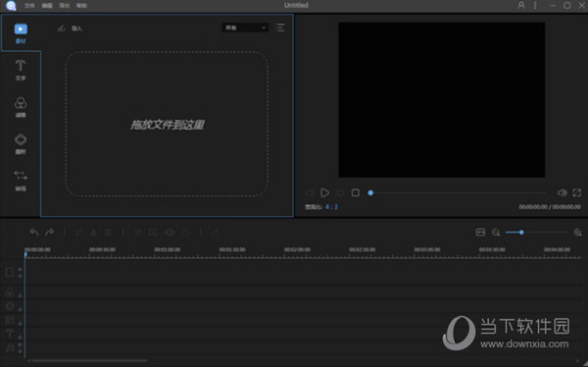The height and width of the screenshot is (367, 588).
Task: Click the preview seek slider handle
Action: point(370,192)
